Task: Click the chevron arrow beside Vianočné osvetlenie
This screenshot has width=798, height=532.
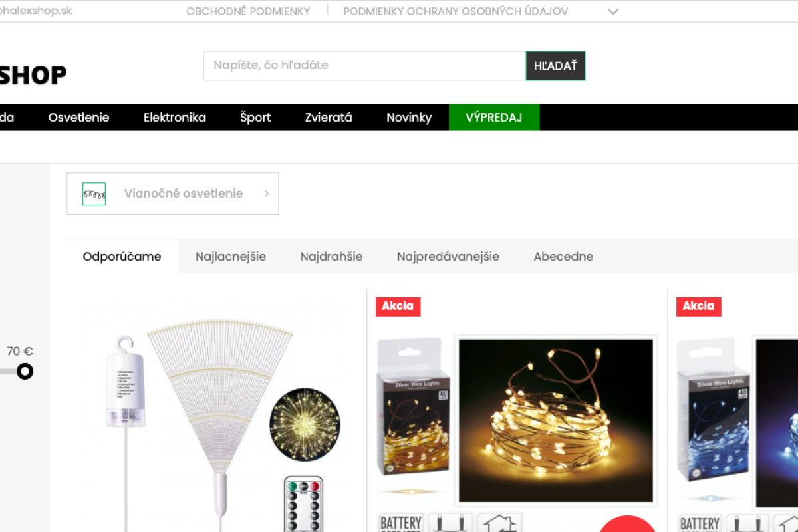Action: click(x=267, y=194)
